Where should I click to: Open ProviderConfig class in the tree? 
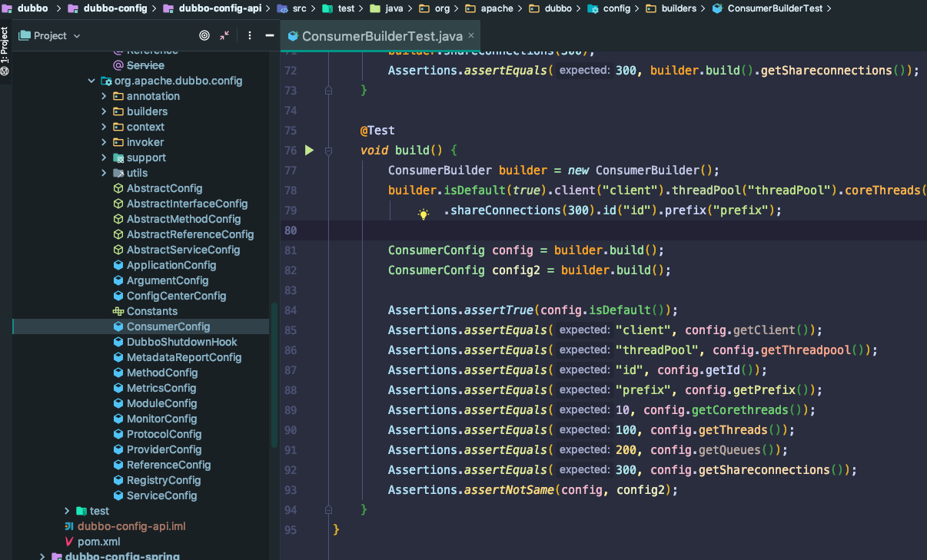(x=164, y=449)
